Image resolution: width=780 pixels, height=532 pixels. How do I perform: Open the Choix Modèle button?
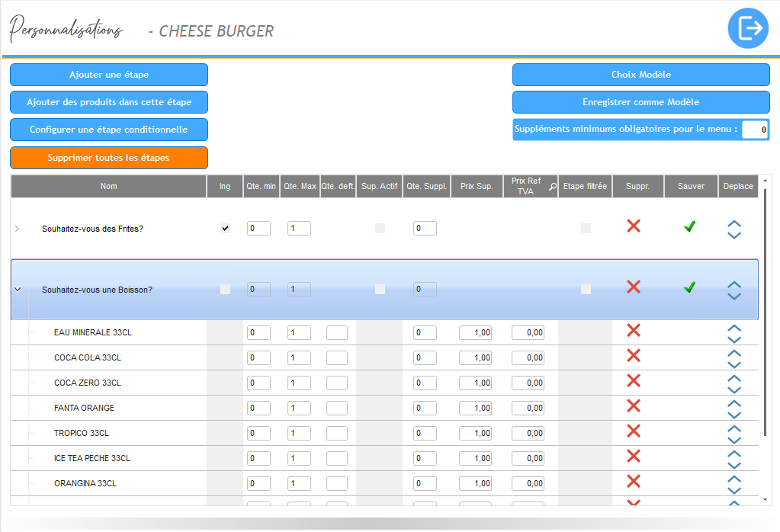coord(640,75)
